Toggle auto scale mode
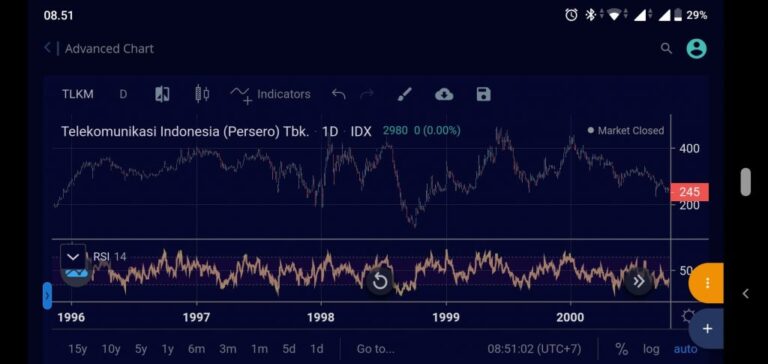768x364 pixels. 686,349
